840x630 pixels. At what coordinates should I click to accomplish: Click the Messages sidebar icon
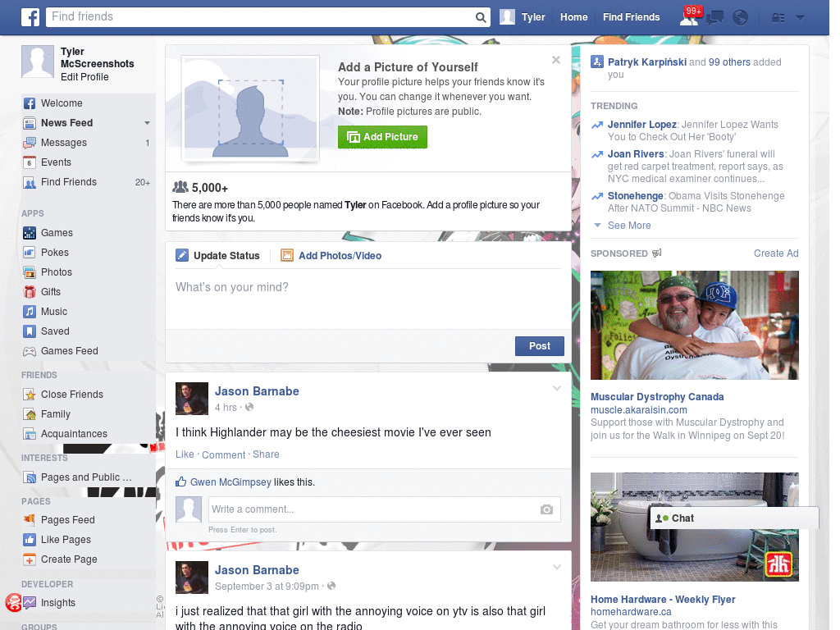coord(30,143)
